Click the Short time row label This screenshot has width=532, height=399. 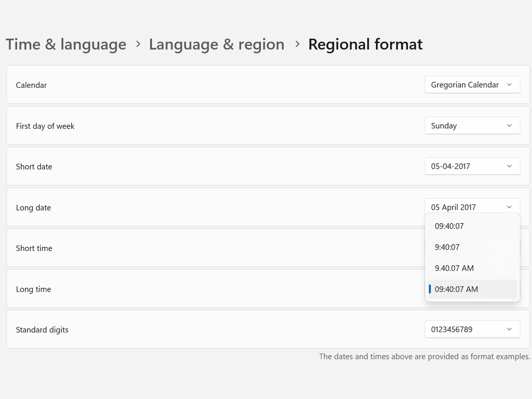click(34, 248)
